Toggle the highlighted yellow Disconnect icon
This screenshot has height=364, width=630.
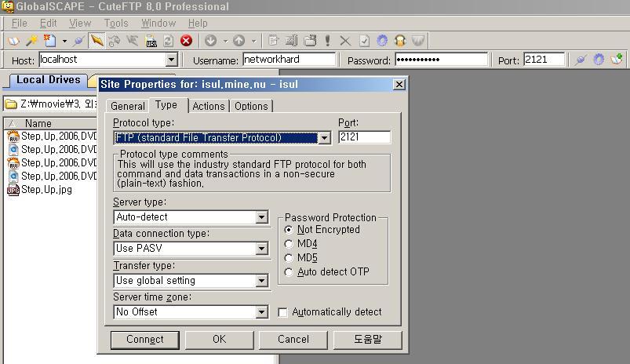click(97, 41)
